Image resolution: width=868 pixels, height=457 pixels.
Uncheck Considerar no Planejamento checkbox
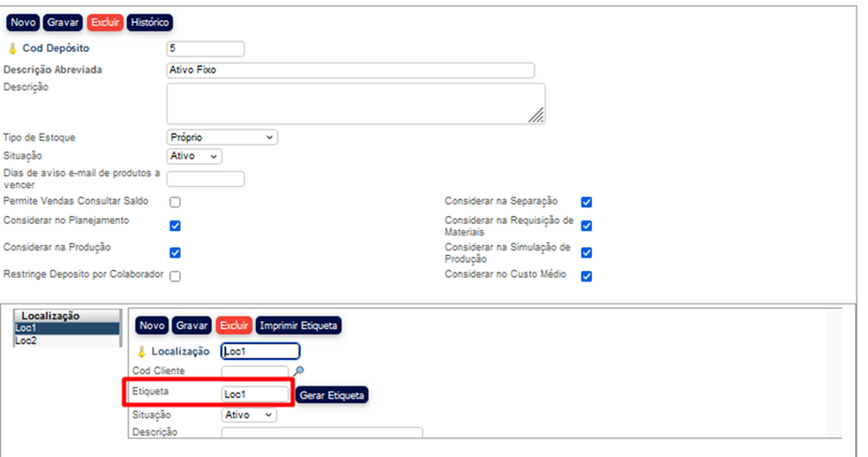click(175, 225)
